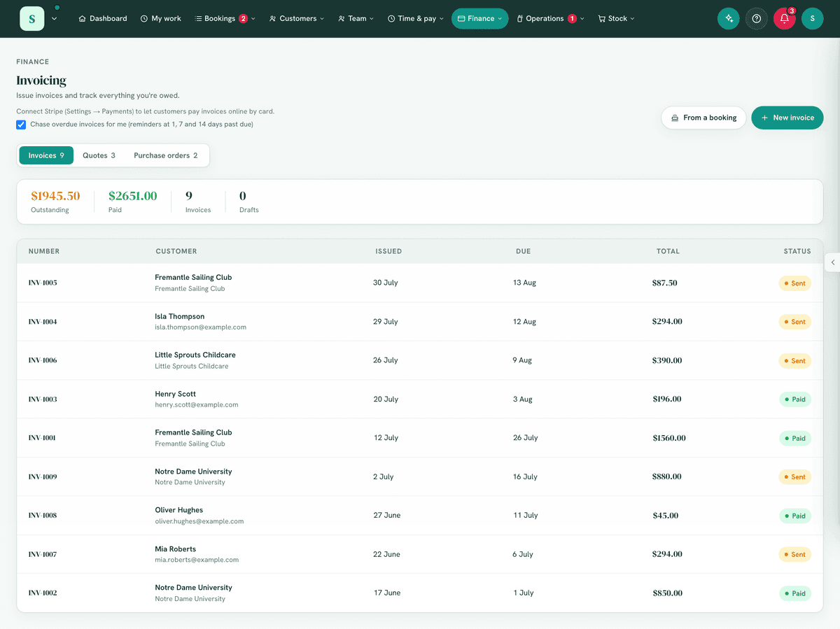Click the $1945.50 Outstanding figure

coord(55,196)
